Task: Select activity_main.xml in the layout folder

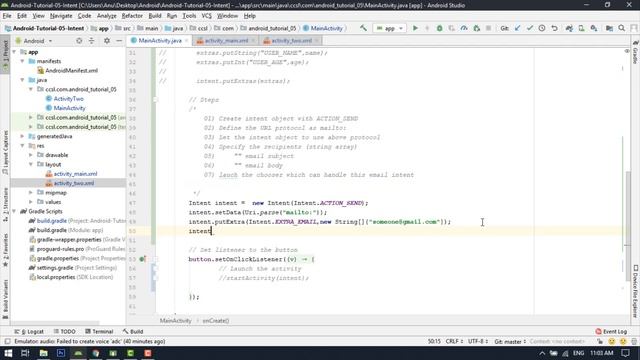Action: coord(75,174)
